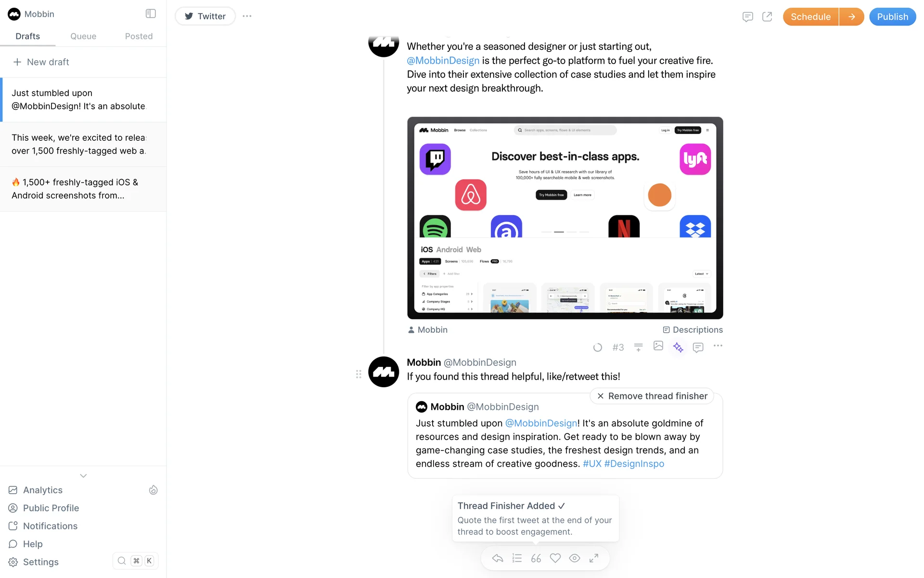Toggle the sidebar panel icon
Image resolution: width=924 pixels, height=578 pixels.
[x=151, y=13]
